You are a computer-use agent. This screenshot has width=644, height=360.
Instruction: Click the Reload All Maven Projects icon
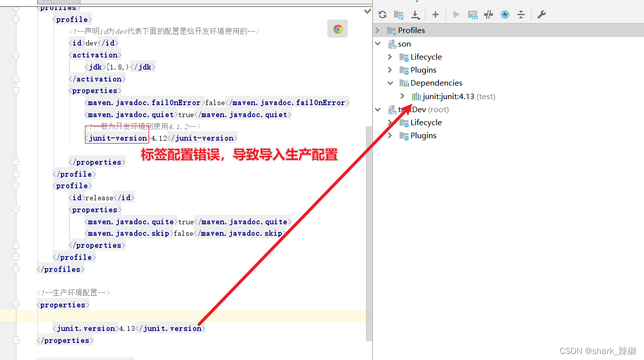click(x=382, y=15)
